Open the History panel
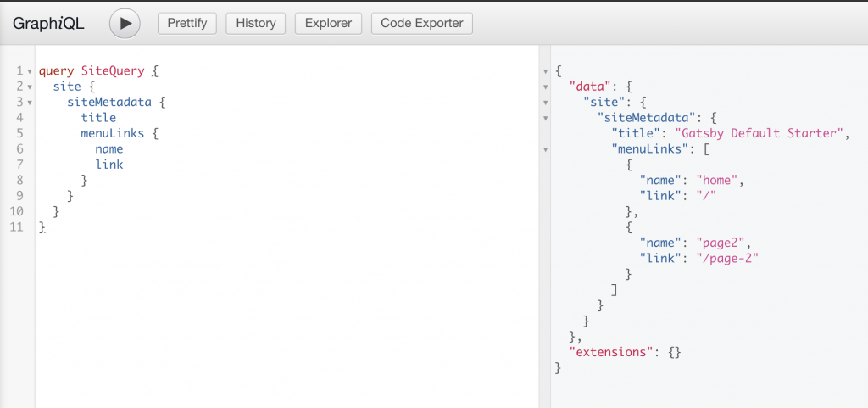The width and height of the screenshot is (868, 408). tap(255, 23)
